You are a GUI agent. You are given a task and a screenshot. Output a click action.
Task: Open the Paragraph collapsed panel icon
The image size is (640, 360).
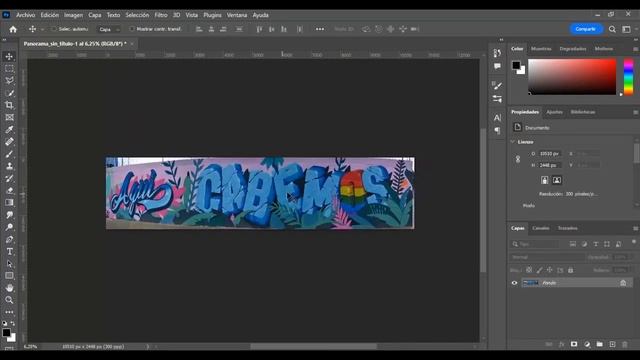point(497,130)
